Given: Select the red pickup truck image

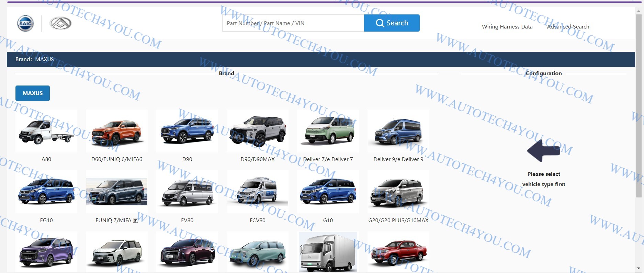Looking at the screenshot, I should click(x=398, y=252).
